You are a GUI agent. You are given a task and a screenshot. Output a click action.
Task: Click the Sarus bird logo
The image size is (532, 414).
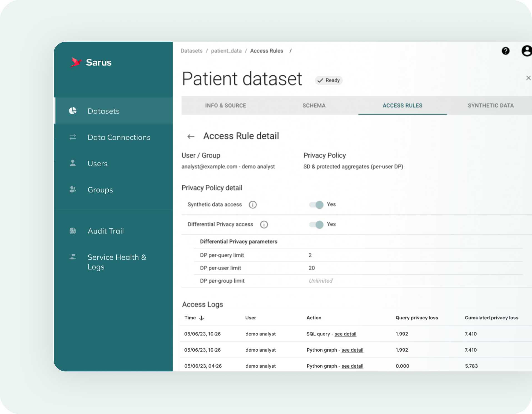click(76, 62)
